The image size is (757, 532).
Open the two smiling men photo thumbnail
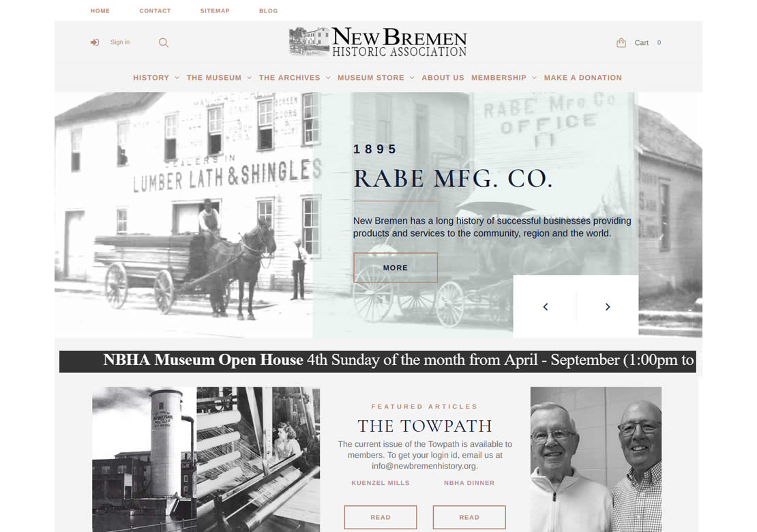(x=596, y=459)
